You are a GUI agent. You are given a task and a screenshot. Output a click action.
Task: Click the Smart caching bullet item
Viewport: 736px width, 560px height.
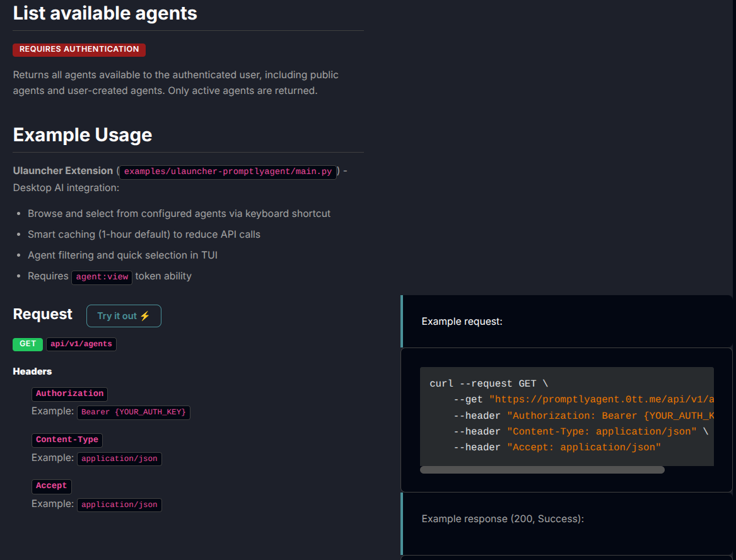(144, 234)
